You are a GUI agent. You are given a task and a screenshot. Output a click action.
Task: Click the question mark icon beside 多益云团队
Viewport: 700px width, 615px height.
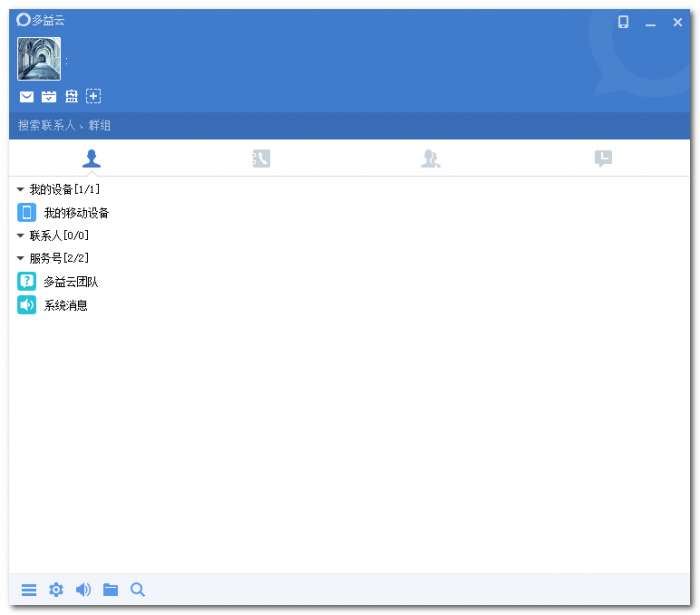[27, 282]
